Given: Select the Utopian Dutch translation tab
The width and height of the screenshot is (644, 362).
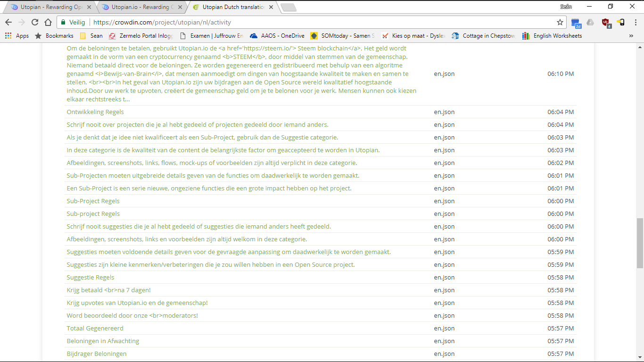Looking at the screenshot, I should (x=232, y=7).
